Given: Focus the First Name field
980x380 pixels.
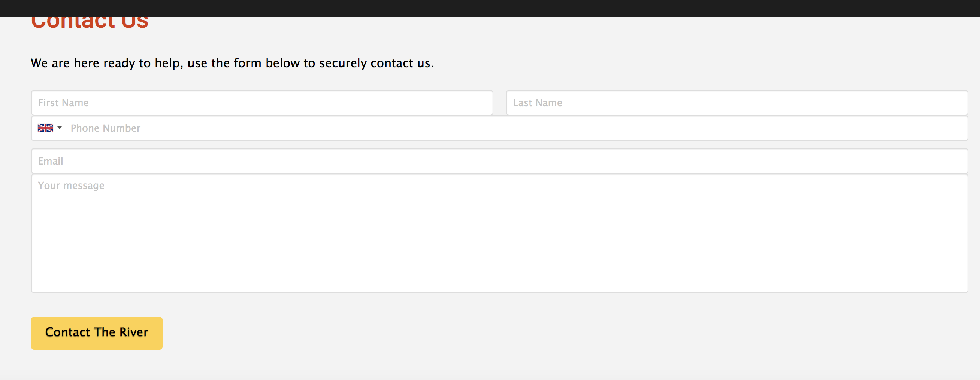Looking at the screenshot, I should [x=262, y=102].
